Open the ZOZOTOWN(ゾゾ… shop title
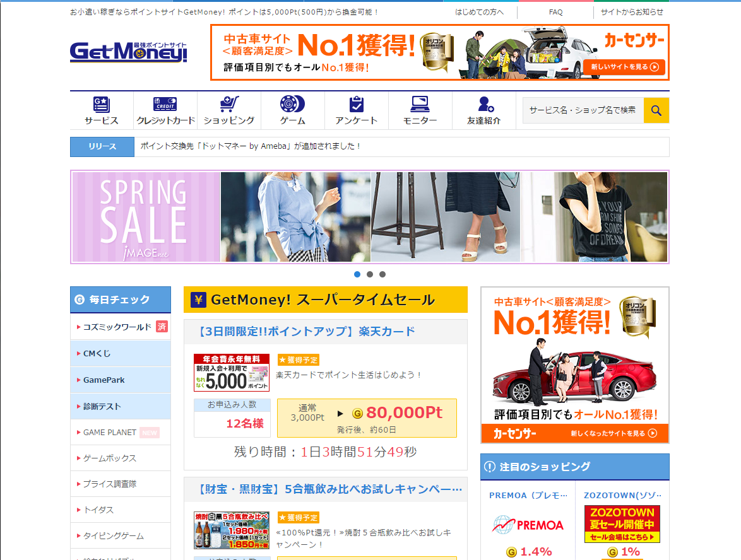The width and height of the screenshot is (741, 560). click(x=622, y=495)
